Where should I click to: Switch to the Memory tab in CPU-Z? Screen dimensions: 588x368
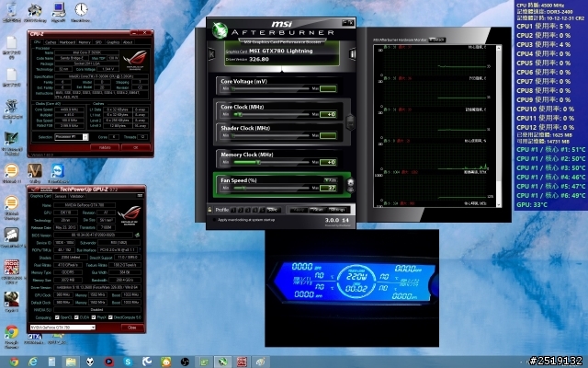tap(85, 42)
